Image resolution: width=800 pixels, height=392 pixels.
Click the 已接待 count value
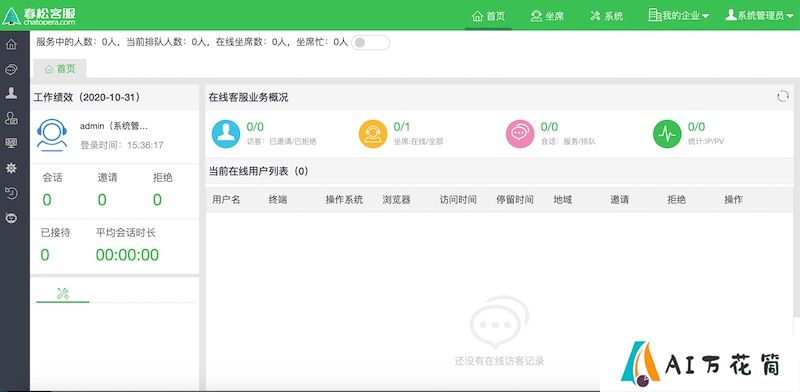pyautogui.click(x=45, y=255)
